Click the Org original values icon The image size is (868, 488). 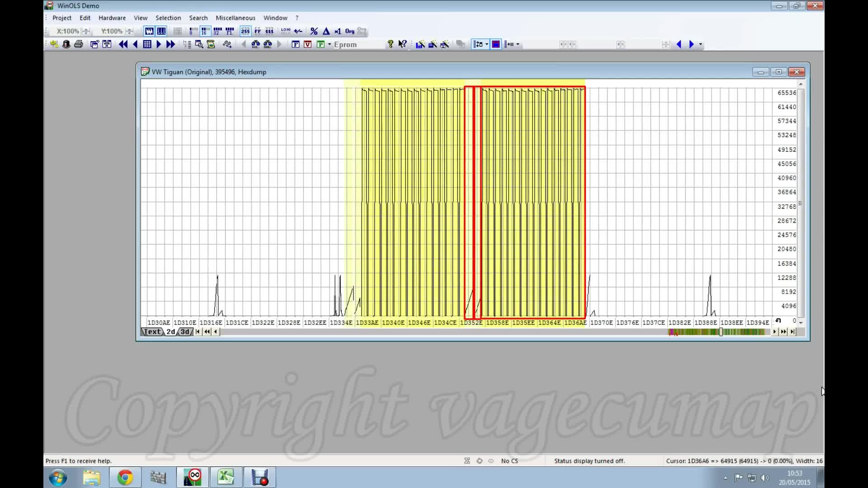pos(349,31)
